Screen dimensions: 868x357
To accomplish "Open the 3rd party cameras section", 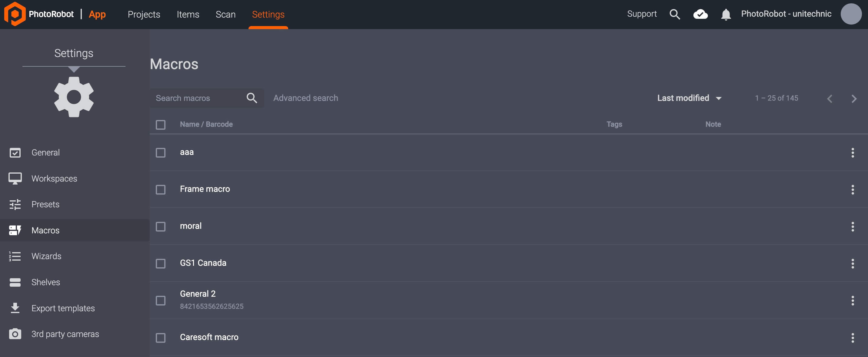I will pos(65,334).
